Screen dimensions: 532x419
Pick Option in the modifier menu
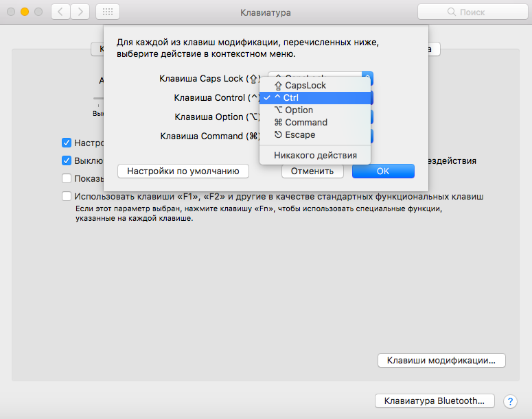[299, 110]
